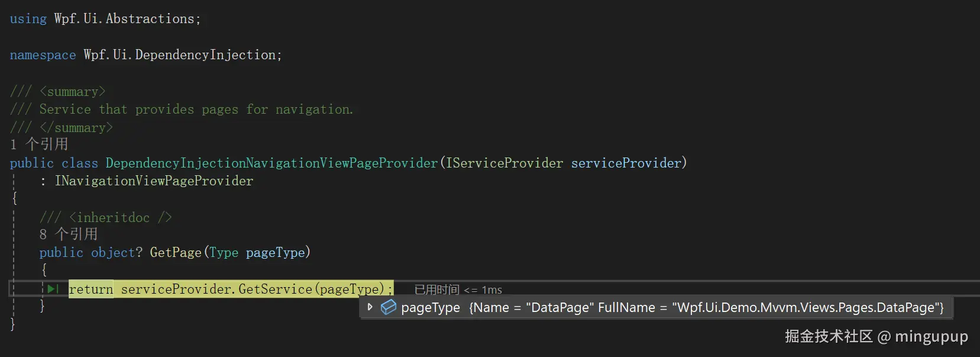Click the "object?" return type
Screen dimensions: 980x357
click(117, 252)
